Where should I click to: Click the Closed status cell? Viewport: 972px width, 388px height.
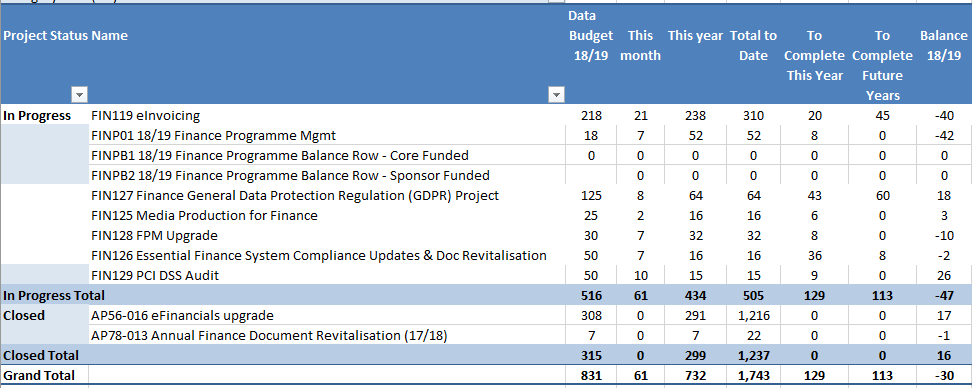tap(24, 315)
